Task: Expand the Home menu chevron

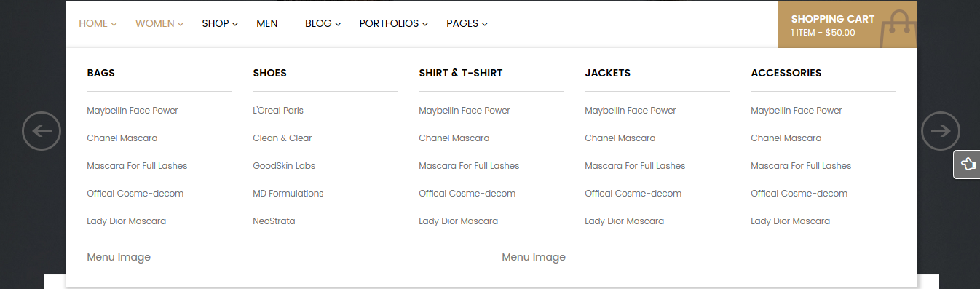Action: click(x=114, y=24)
